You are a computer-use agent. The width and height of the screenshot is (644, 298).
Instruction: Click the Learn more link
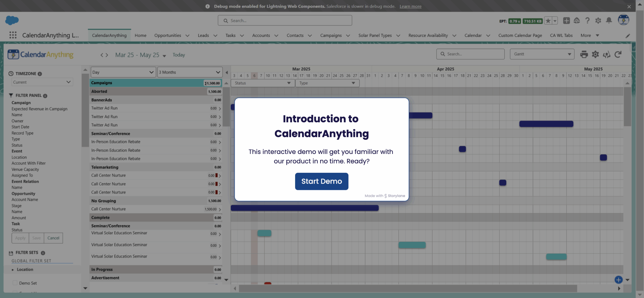(410, 6)
